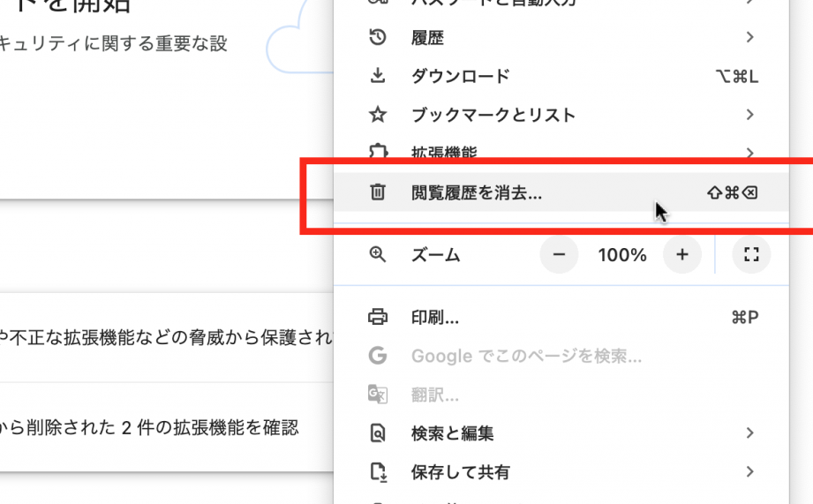Click the 100% zoom level value
The width and height of the screenshot is (813, 504).
[x=621, y=255]
